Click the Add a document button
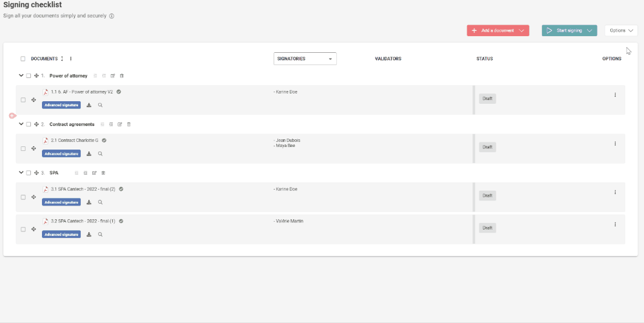Image resolution: width=644 pixels, height=323 pixels. click(x=498, y=30)
